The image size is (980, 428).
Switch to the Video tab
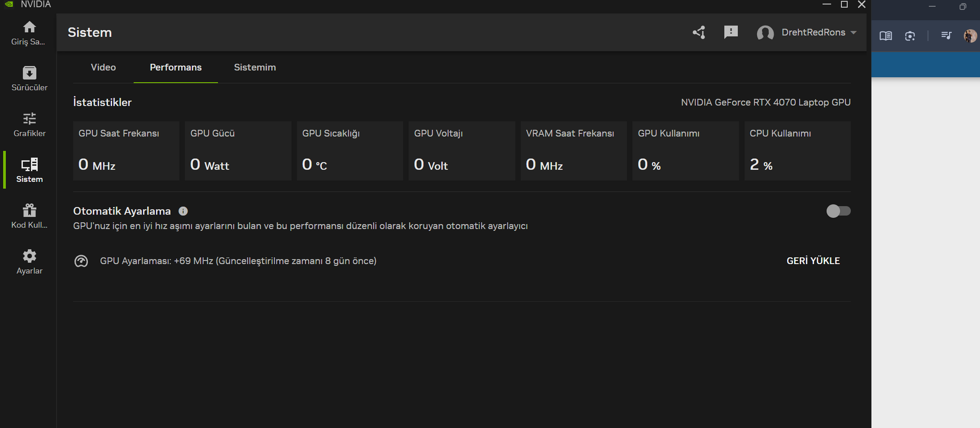[x=103, y=67]
